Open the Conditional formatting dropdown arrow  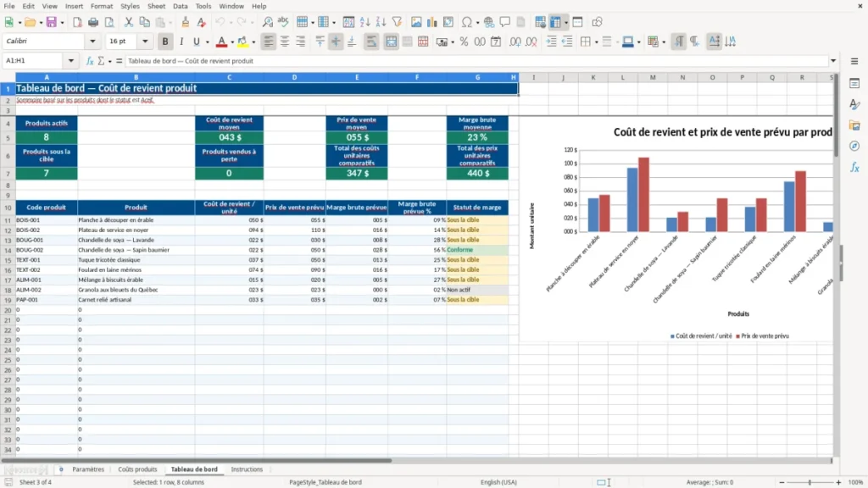click(664, 42)
